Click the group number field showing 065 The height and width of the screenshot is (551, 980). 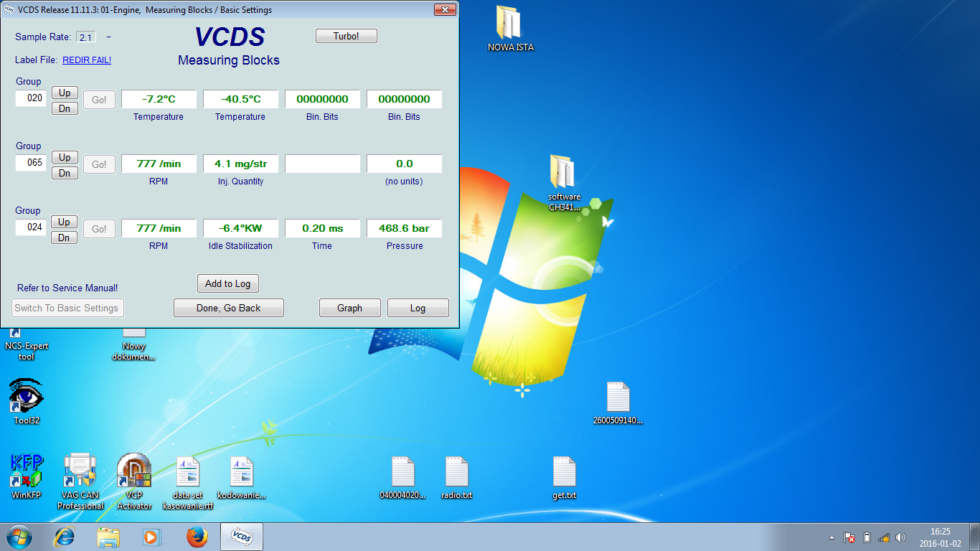coord(31,163)
